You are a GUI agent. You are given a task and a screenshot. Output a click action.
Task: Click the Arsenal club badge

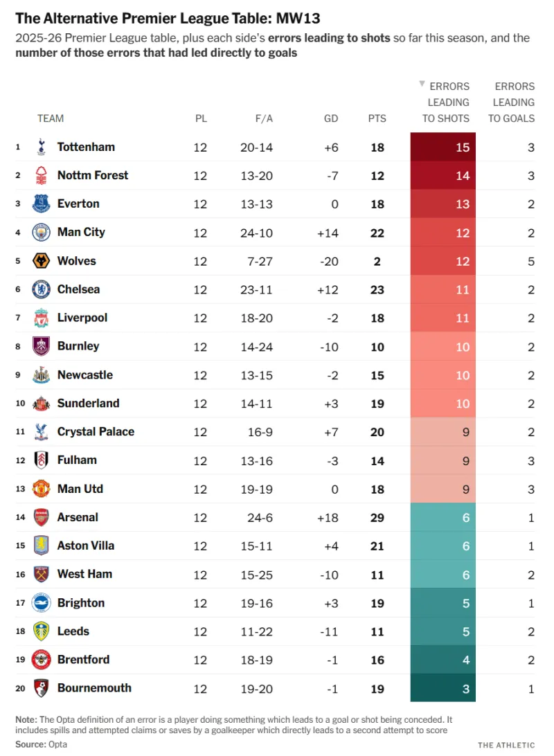(x=42, y=517)
